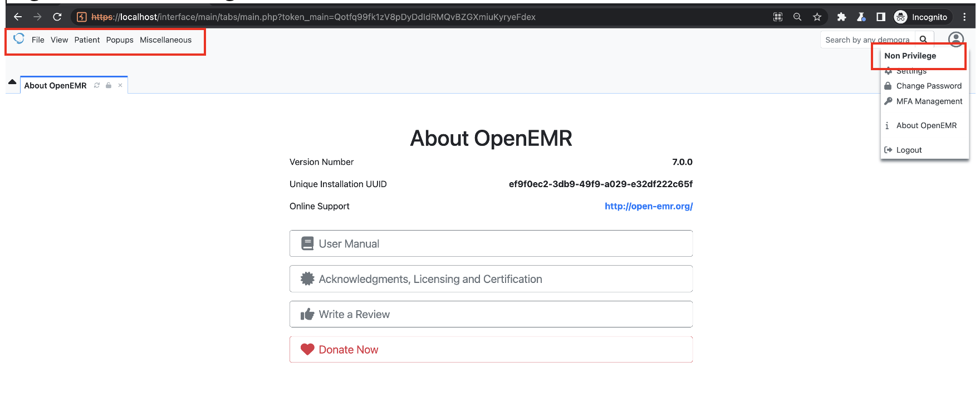Open the Popups menu
This screenshot has width=980, height=401.
pos(120,40)
